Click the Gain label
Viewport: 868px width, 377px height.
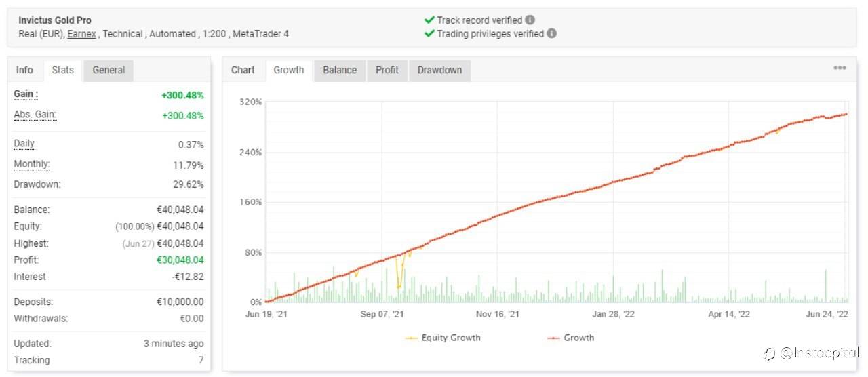[26, 94]
